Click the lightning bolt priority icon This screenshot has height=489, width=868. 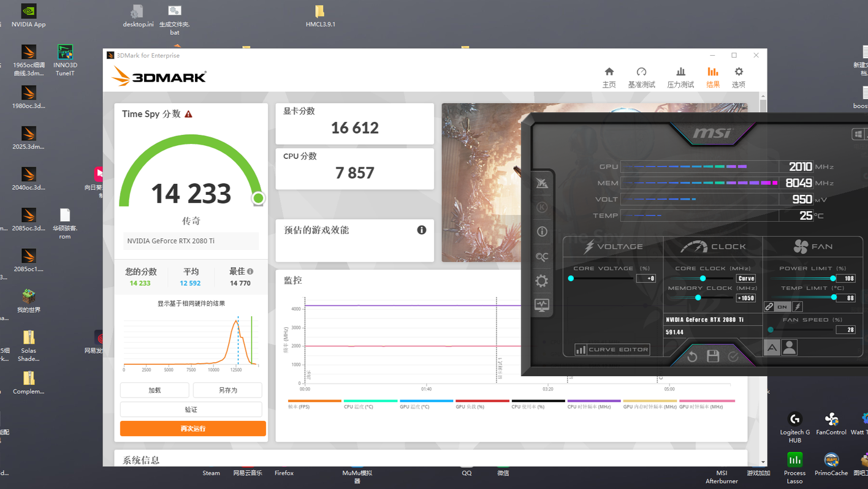click(x=798, y=306)
